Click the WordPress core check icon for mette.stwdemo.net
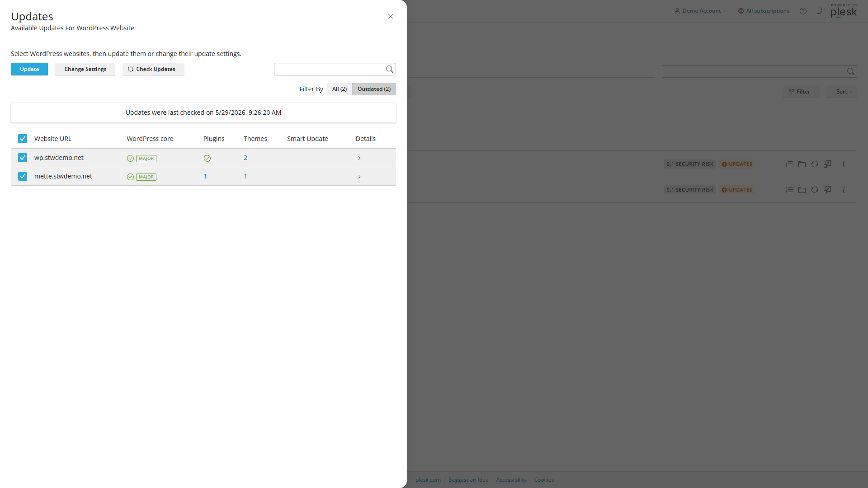 (x=130, y=177)
